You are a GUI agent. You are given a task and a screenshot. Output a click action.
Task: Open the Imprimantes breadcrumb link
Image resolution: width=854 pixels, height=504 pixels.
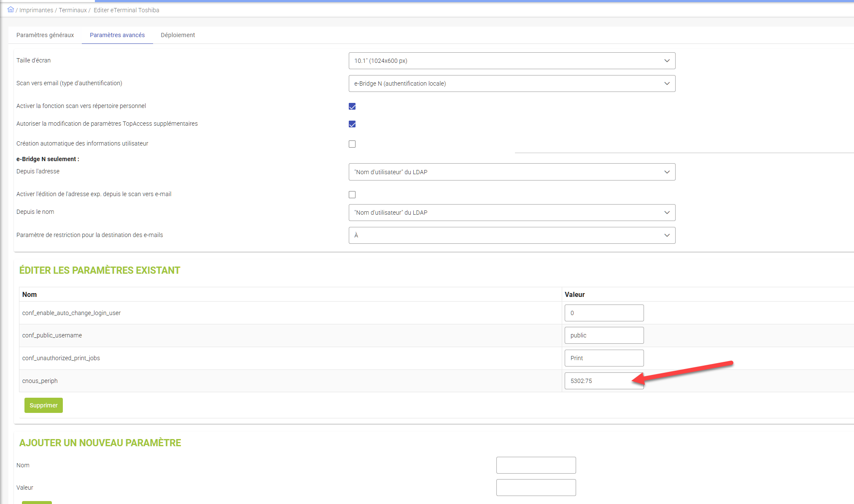pos(36,10)
